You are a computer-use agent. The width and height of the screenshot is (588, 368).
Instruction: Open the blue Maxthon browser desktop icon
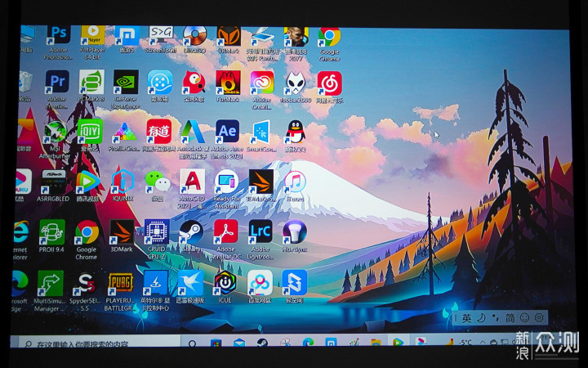[x=127, y=36]
